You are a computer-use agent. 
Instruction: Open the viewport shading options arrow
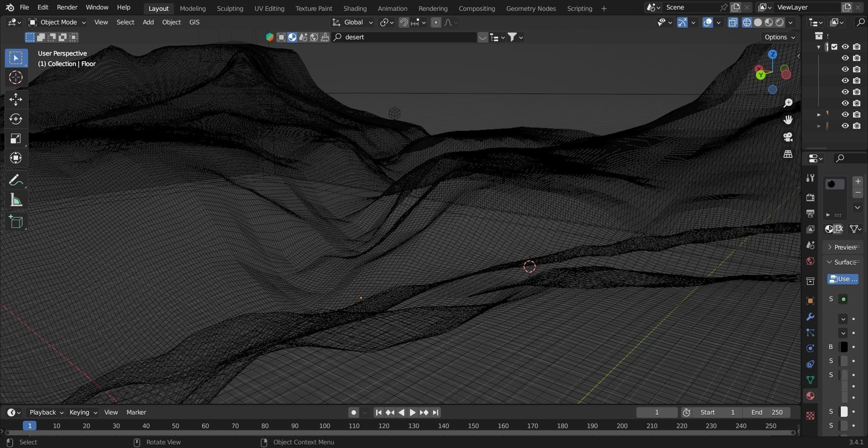coord(791,23)
